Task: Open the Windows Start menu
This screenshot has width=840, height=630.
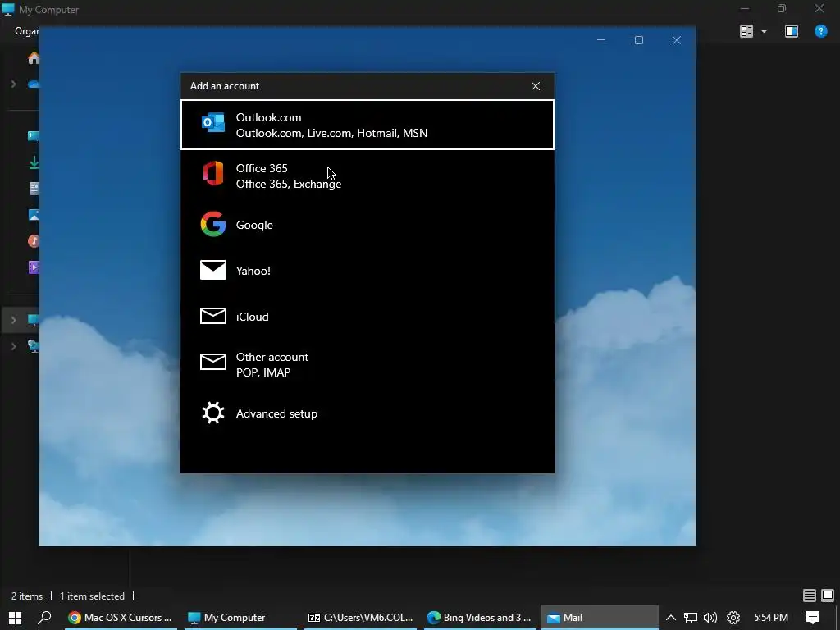Action: (15, 618)
